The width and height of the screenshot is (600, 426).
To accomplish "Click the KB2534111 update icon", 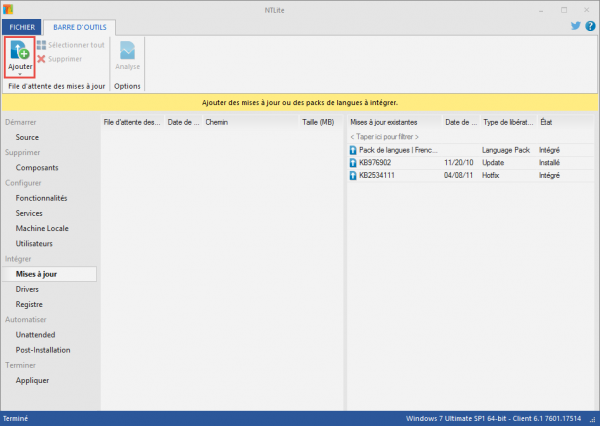I will [353, 176].
